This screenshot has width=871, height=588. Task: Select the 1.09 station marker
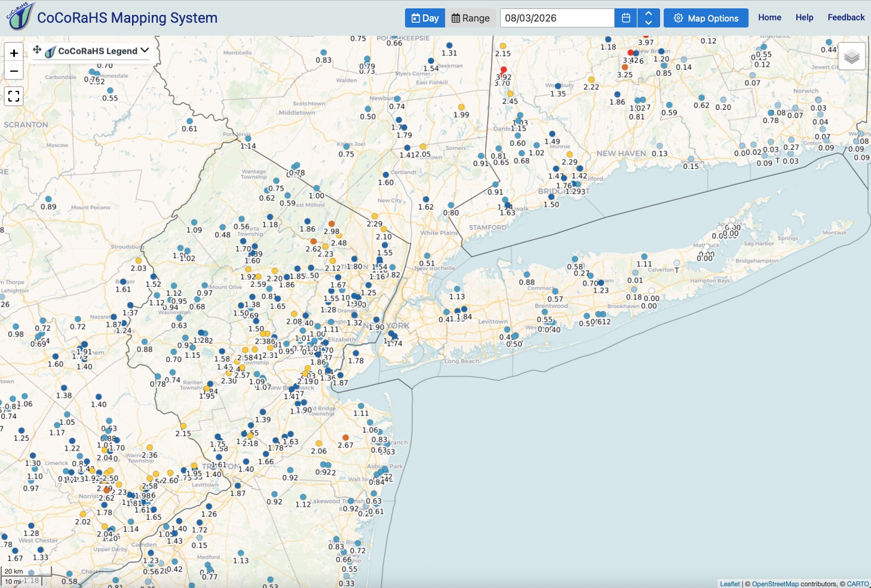(194, 222)
